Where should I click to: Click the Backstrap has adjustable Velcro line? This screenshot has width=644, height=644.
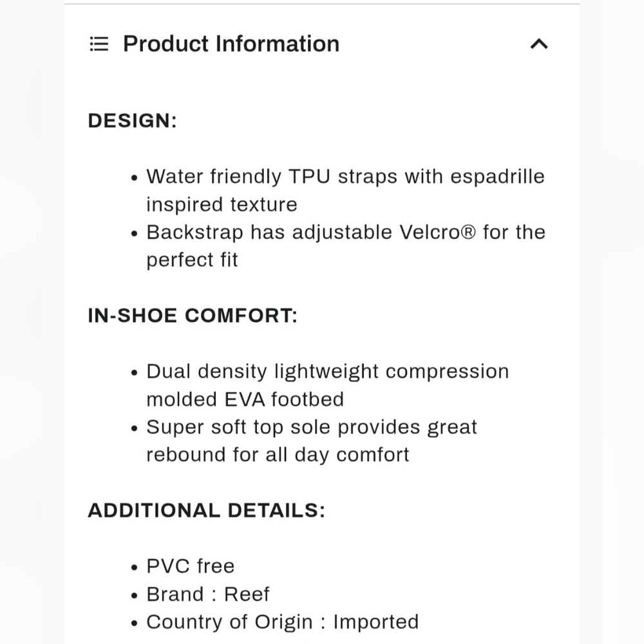pos(346,232)
